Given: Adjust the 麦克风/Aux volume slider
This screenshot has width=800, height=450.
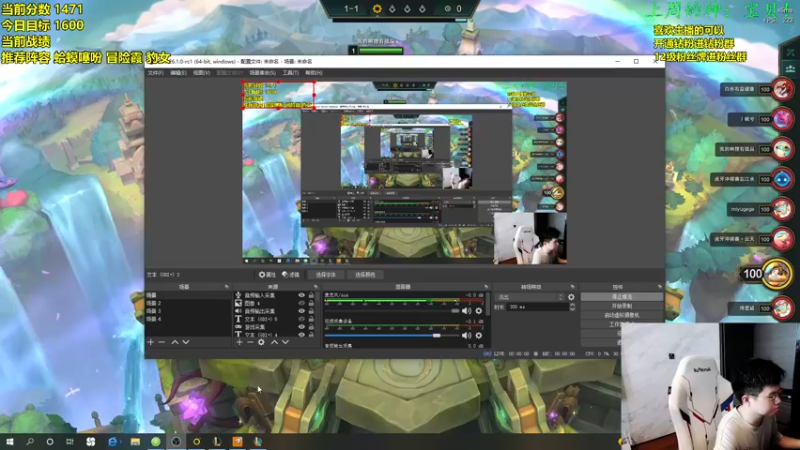Looking at the screenshot, I should pos(392,311).
